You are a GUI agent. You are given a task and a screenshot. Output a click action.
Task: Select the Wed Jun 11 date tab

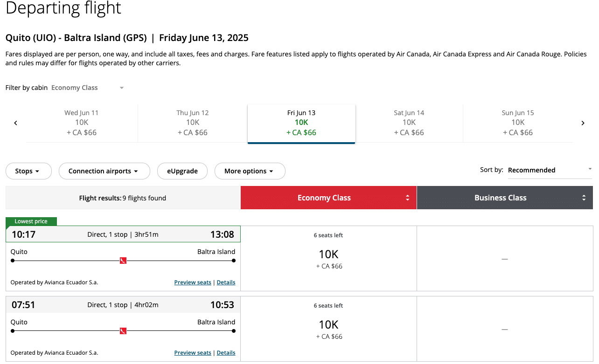click(x=82, y=123)
